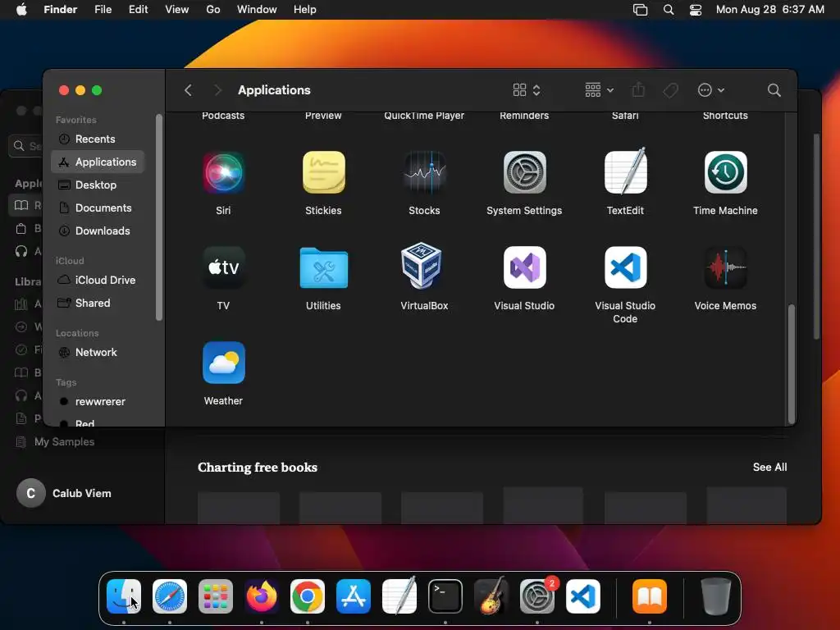Viewport: 840px width, 630px height.
Task: Open the Utilities folder
Action: pos(323,267)
